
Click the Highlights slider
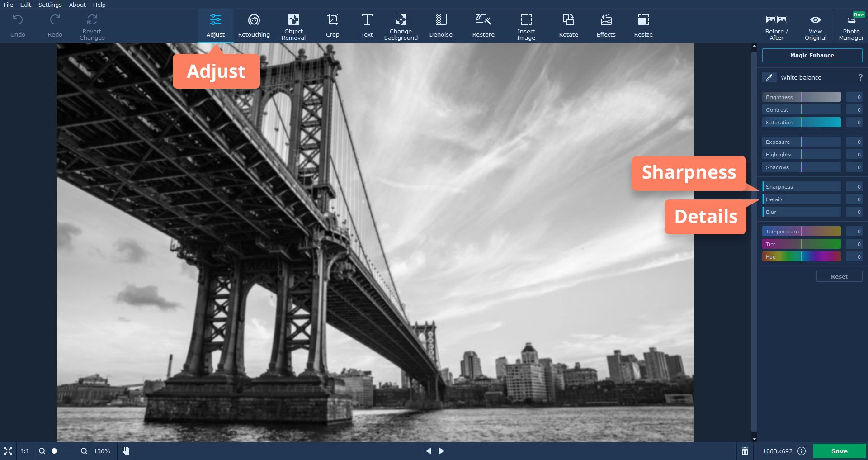point(802,155)
